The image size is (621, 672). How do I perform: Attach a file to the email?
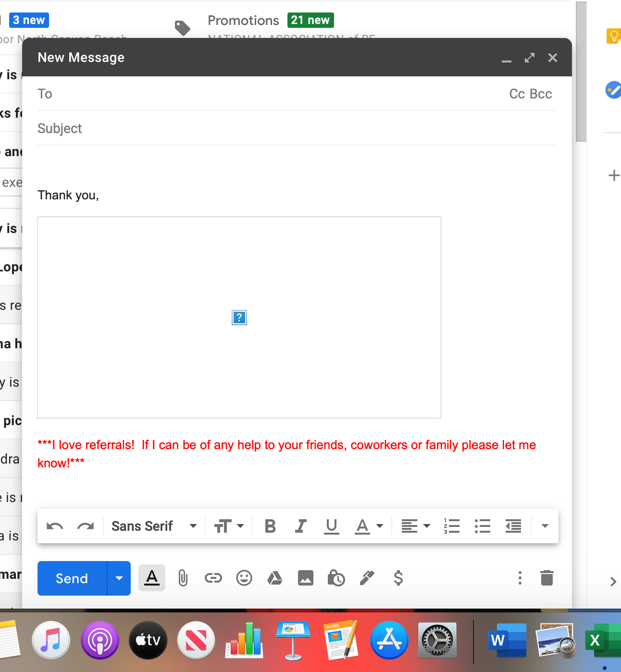click(x=183, y=578)
